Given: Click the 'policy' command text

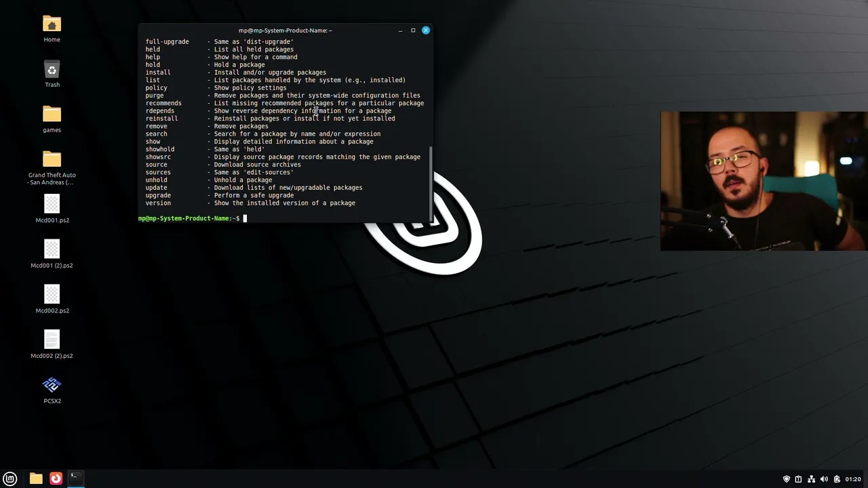Looking at the screenshot, I should 157,88.
